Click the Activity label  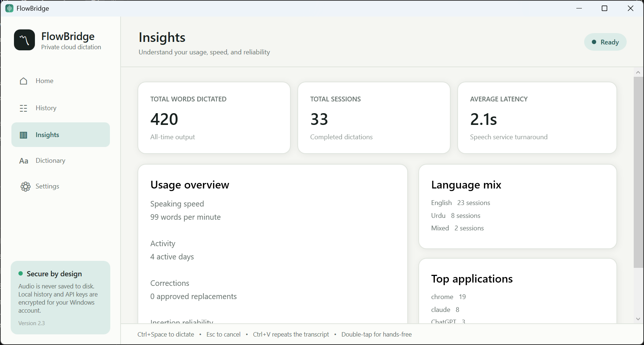tap(163, 244)
